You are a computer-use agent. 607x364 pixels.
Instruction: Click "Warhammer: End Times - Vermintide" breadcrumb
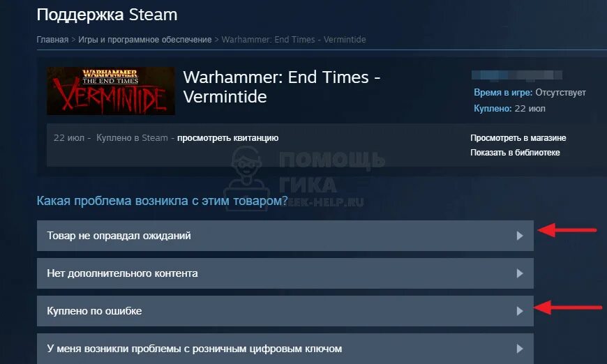point(294,40)
